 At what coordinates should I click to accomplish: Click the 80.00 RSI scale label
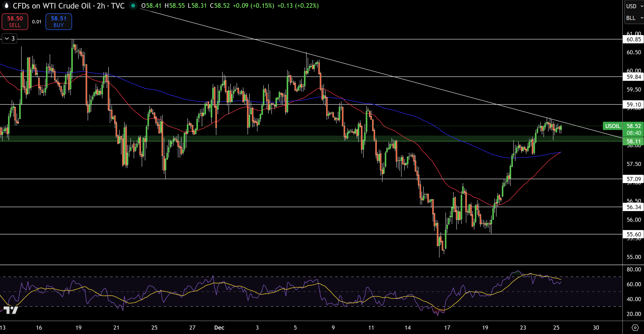pos(634,269)
